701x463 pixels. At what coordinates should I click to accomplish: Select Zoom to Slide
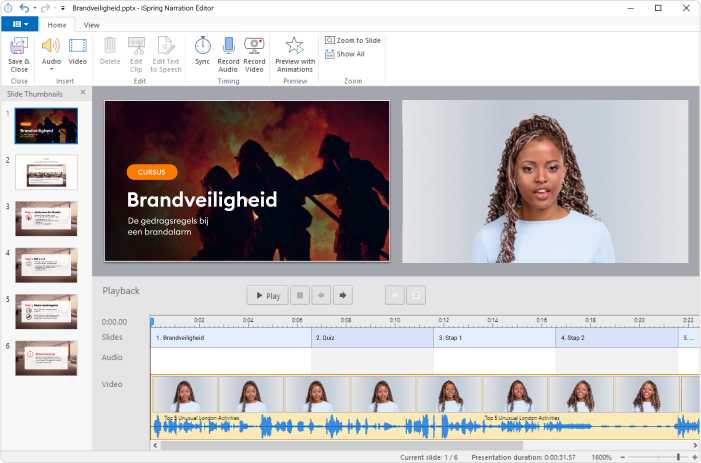pyautogui.click(x=353, y=40)
